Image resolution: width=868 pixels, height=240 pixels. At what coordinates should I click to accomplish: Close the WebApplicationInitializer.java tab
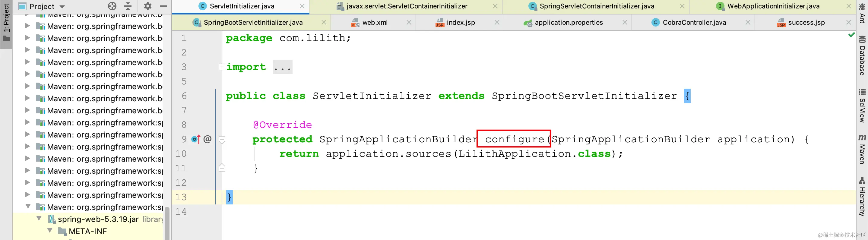[x=848, y=6]
